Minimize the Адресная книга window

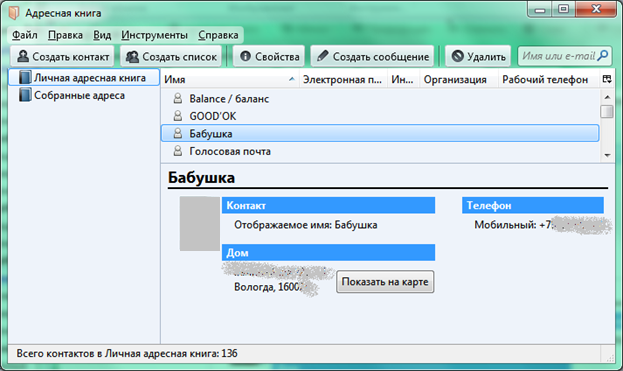[540, 10]
